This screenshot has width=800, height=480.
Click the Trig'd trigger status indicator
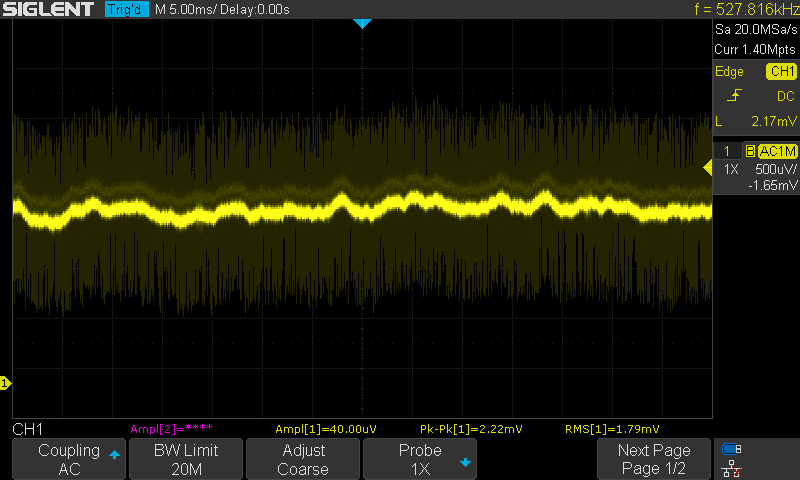point(126,9)
